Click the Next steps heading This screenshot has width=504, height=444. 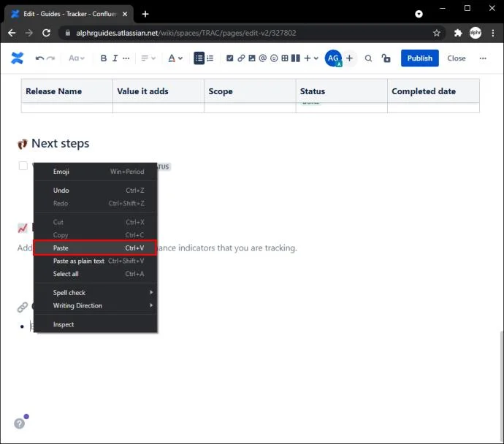coord(61,143)
